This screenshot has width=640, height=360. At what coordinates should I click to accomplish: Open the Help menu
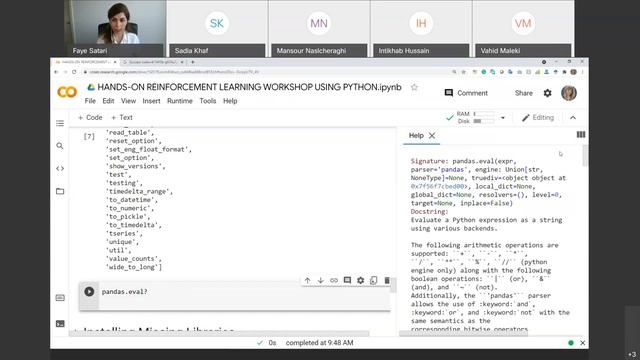tap(230, 101)
